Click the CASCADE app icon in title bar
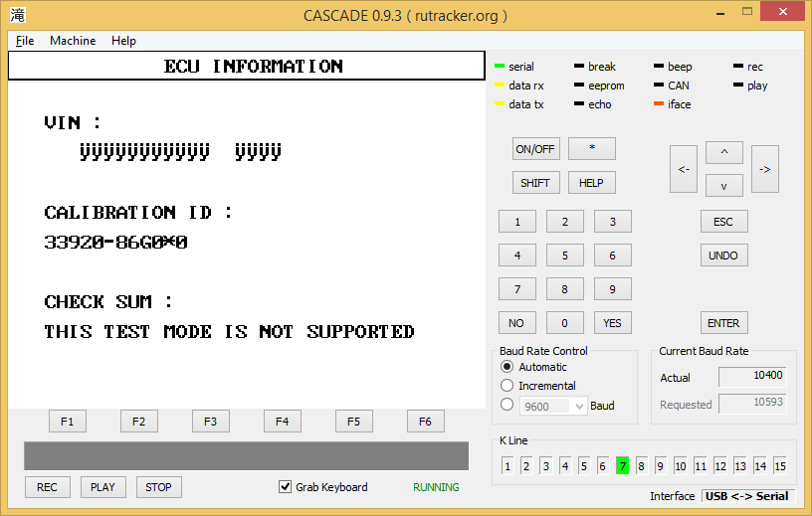 pos(18,15)
